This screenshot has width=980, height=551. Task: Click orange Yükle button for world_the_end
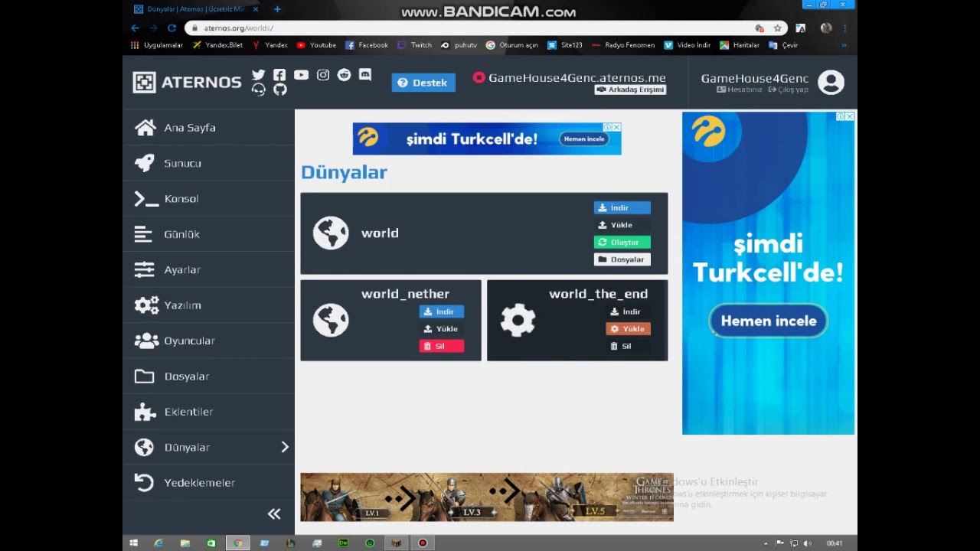(628, 329)
